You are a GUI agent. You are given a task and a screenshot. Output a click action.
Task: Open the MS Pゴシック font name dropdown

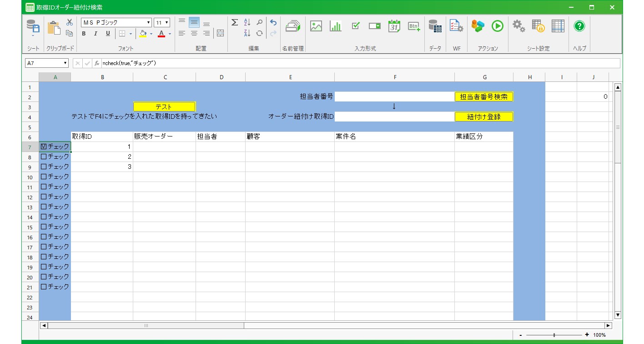[x=149, y=22]
